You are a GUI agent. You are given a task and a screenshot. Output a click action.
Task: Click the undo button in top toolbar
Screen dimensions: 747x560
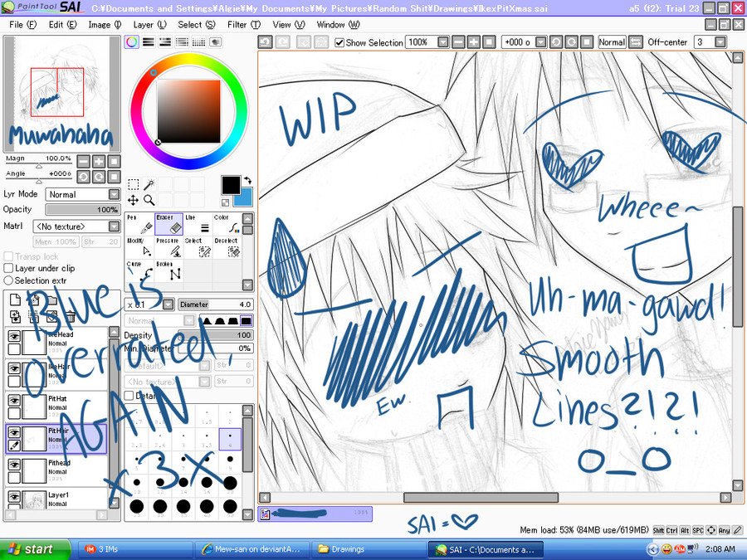[x=266, y=42]
